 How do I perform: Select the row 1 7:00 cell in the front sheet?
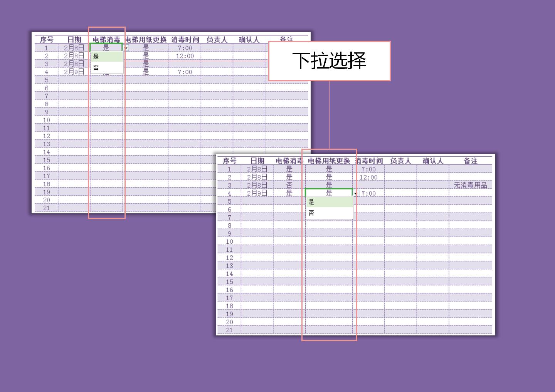coord(368,169)
